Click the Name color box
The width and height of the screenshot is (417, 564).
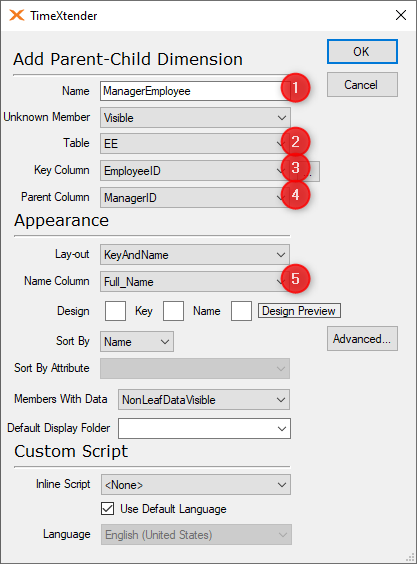click(x=241, y=311)
